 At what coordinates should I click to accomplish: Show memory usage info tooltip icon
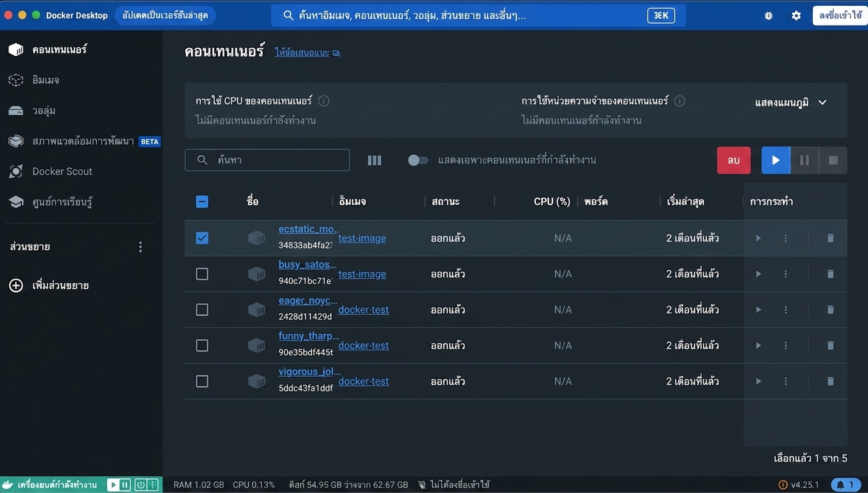pyautogui.click(x=679, y=101)
